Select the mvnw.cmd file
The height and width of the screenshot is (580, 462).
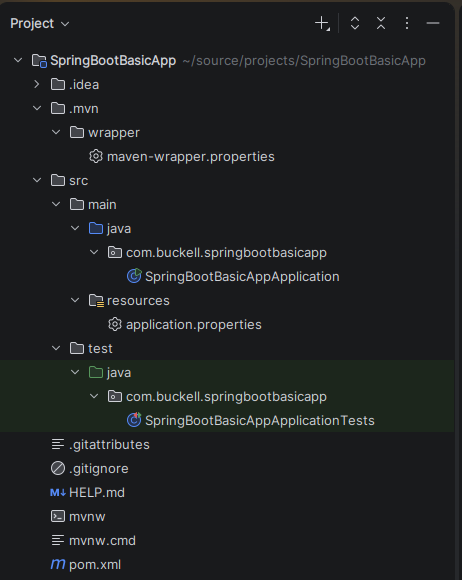point(102,540)
